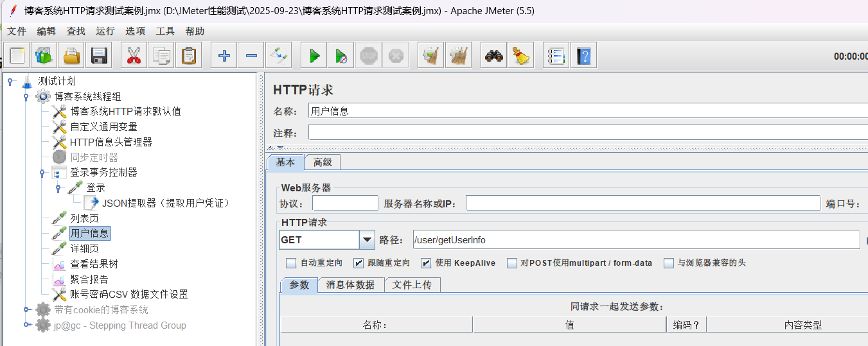Viewport: 868px width, 346px height.
Task: Click the 查看结果树 listener icon
Action: (59, 264)
